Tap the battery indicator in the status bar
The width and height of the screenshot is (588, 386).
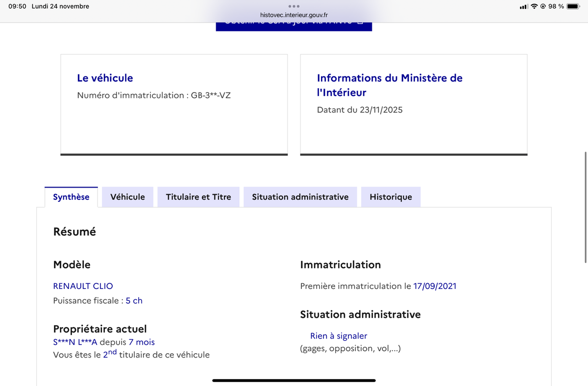573,6
